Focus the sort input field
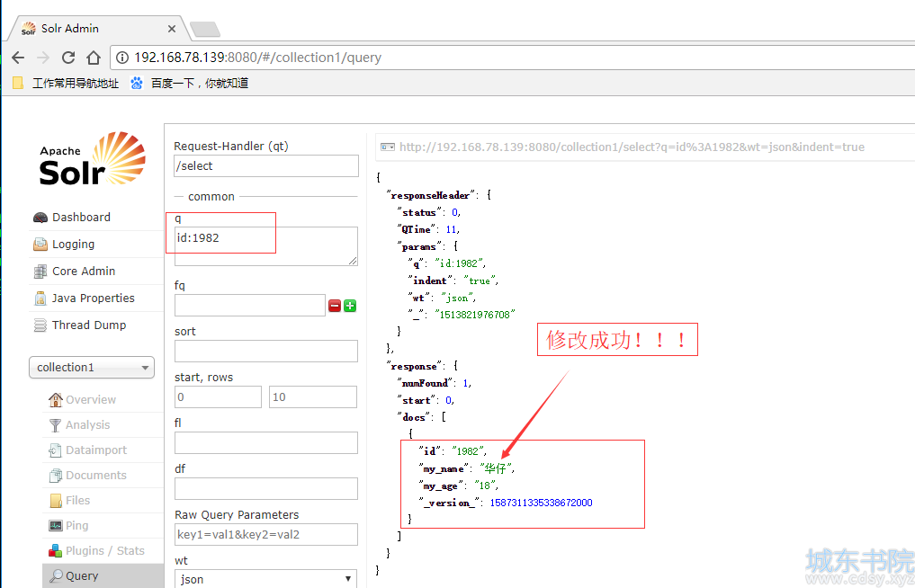The width and height of the screenshot is (915, 588). (266, 352)
